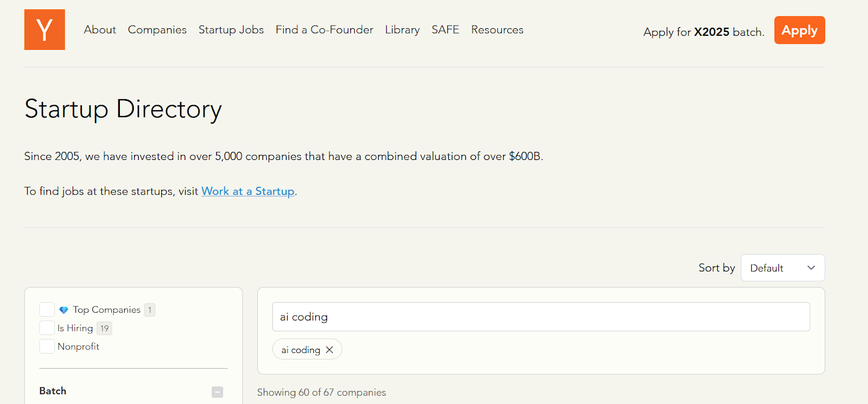Click the SAFE navigation item
This screenshot has width=868, height=404.
(x=445, y=30)
